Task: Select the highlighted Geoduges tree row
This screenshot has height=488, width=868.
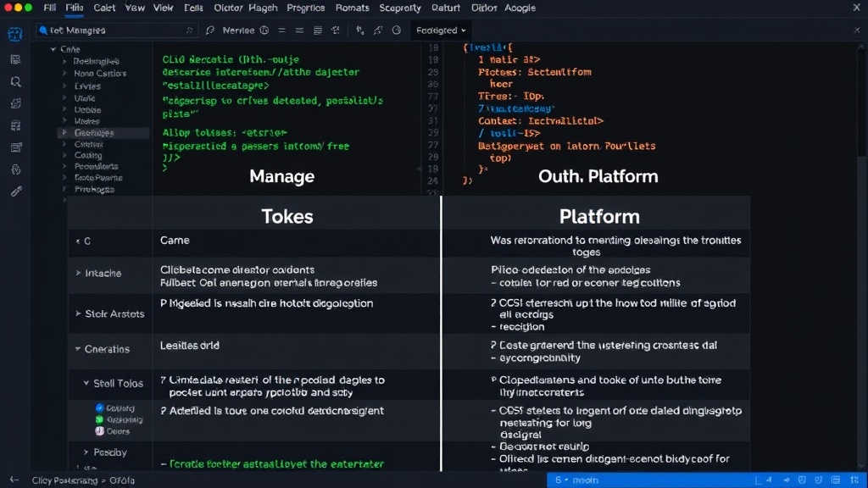Action: 103,133
